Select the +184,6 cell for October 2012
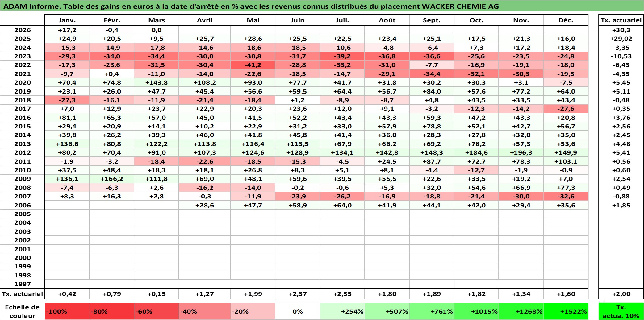Viewport: 644px width, 320px height. (476, 152)
